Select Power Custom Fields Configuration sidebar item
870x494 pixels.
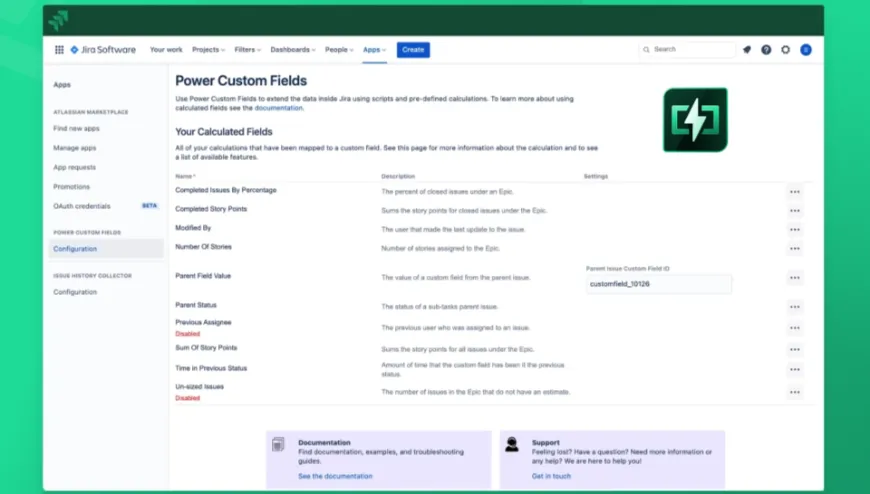click(x=105, y=249)
